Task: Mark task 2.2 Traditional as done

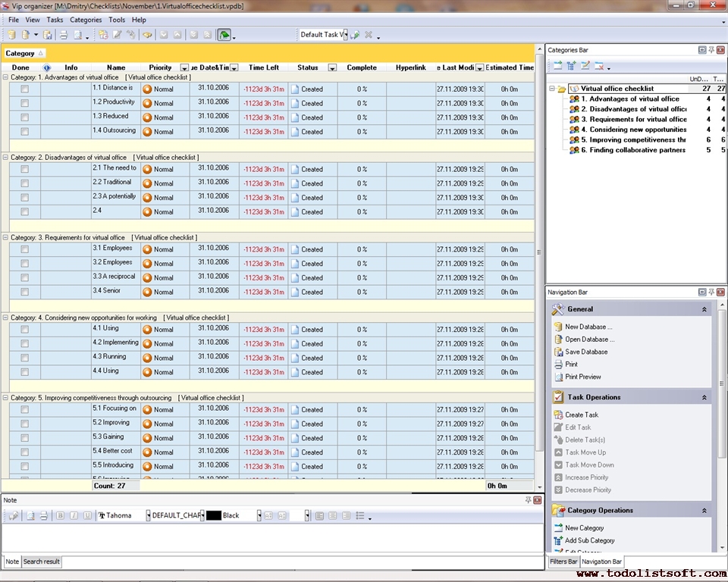Action: point(24,183)
